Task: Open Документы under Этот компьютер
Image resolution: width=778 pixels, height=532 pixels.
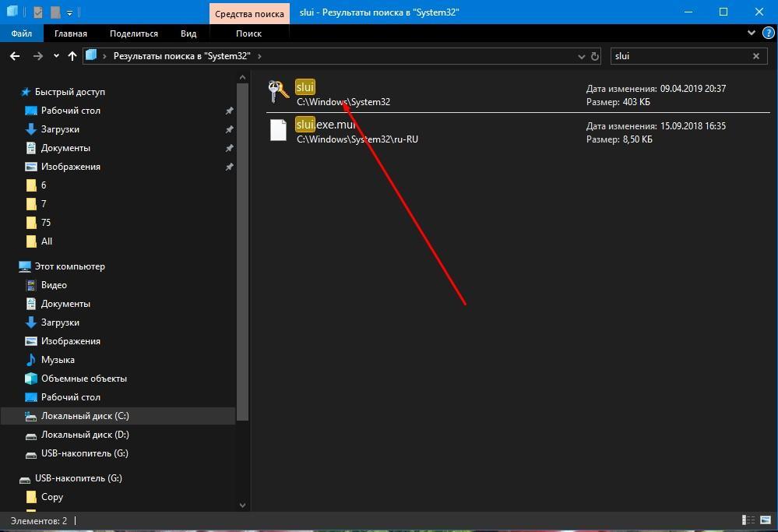Action: (x=65, y=304)
